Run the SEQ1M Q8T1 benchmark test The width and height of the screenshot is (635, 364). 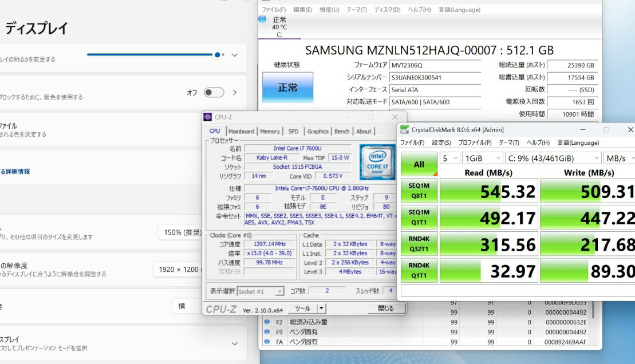point(419,191)
